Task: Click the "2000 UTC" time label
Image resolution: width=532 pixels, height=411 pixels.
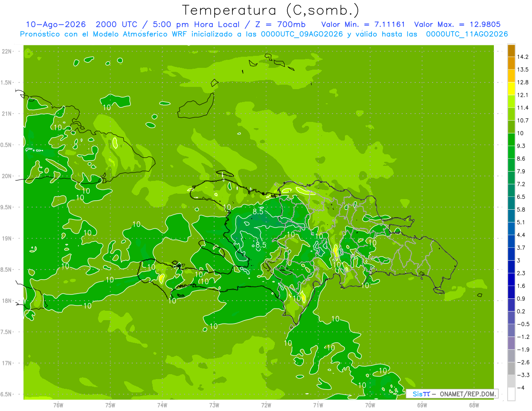Action: point(116,25)
